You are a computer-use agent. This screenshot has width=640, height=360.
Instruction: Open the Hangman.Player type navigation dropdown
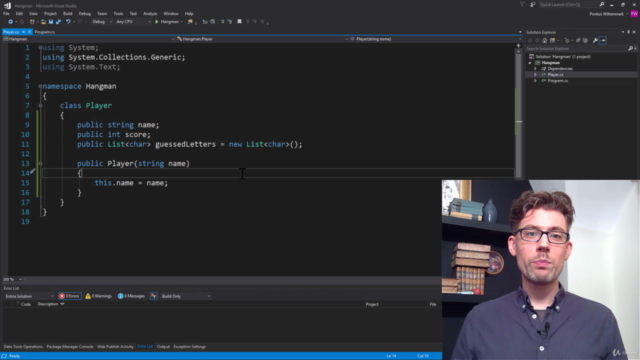point(261,39)
